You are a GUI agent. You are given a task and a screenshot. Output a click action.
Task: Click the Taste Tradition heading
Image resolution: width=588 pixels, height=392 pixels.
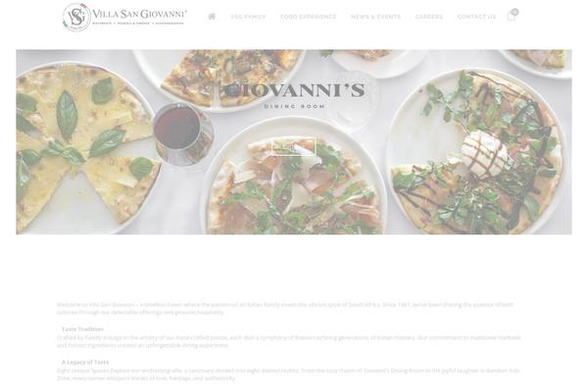(x=82, y=329)
